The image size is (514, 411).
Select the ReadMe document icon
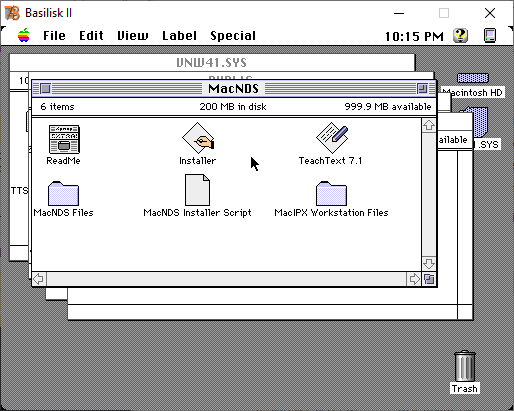[64, 139]
